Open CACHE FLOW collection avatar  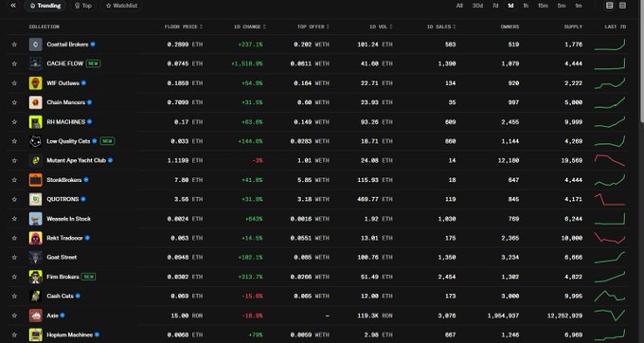point(36,63)
